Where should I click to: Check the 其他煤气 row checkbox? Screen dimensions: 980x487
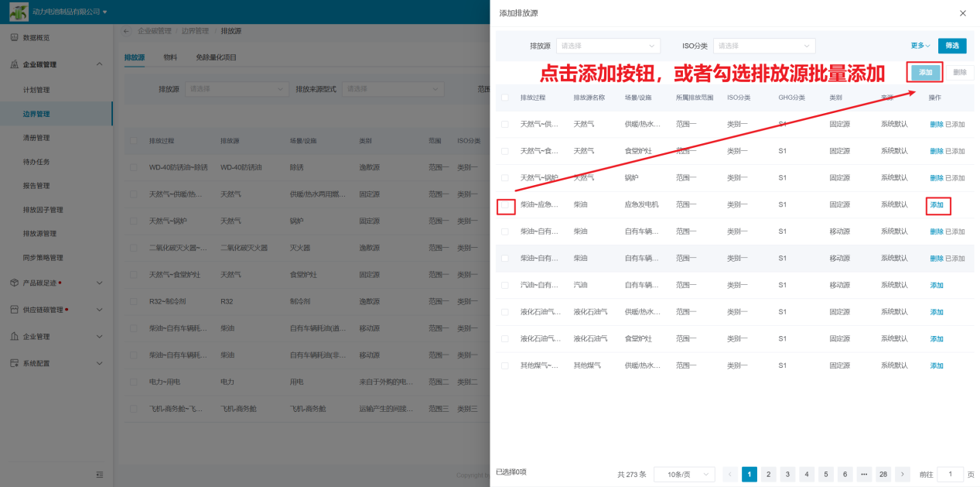tap(505, 365)
